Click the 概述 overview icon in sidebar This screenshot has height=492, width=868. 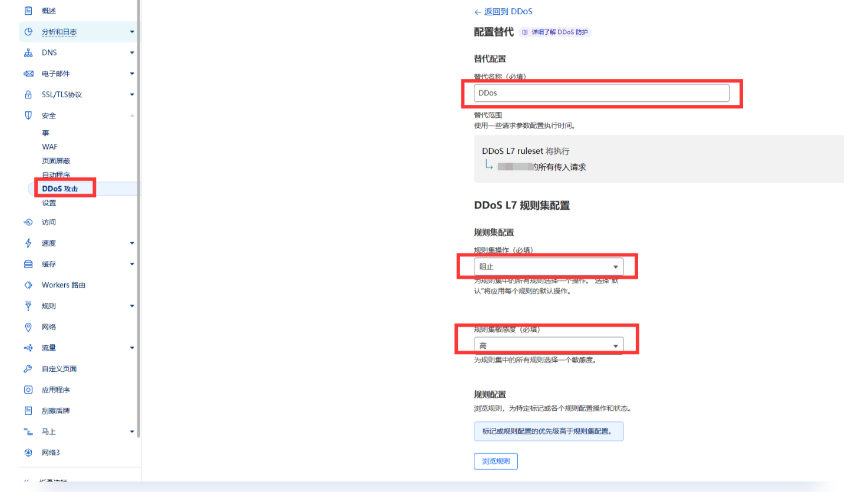pyautogui.click(x=28, y=11)
